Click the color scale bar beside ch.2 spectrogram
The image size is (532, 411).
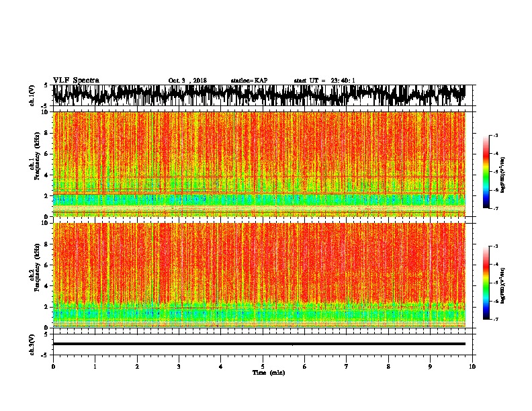click(x=486, y=283)
